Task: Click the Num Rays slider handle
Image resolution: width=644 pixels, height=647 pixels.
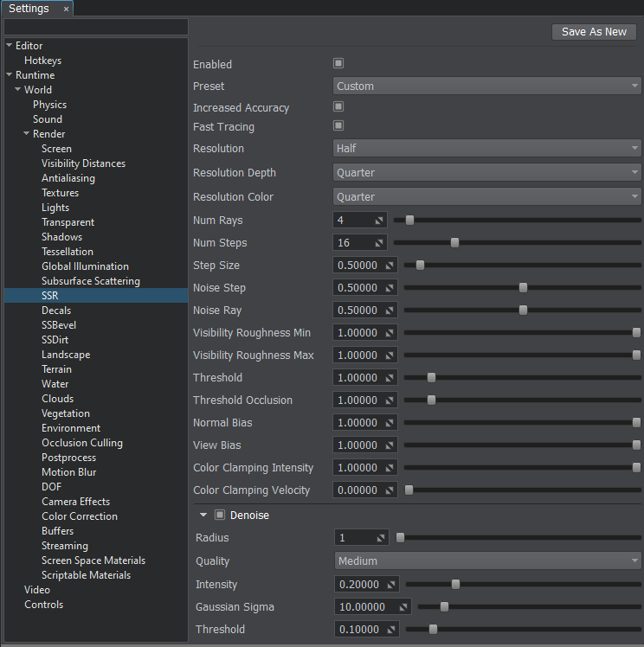Action: [409, 221]
